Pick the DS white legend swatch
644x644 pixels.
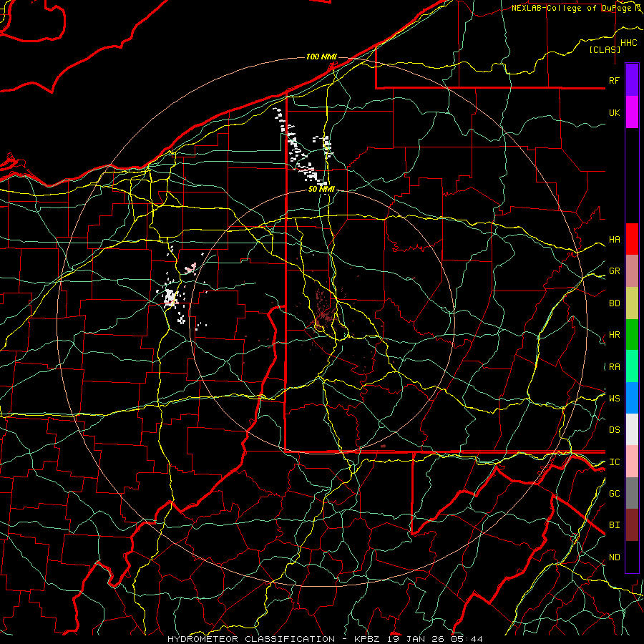point(632,429)
